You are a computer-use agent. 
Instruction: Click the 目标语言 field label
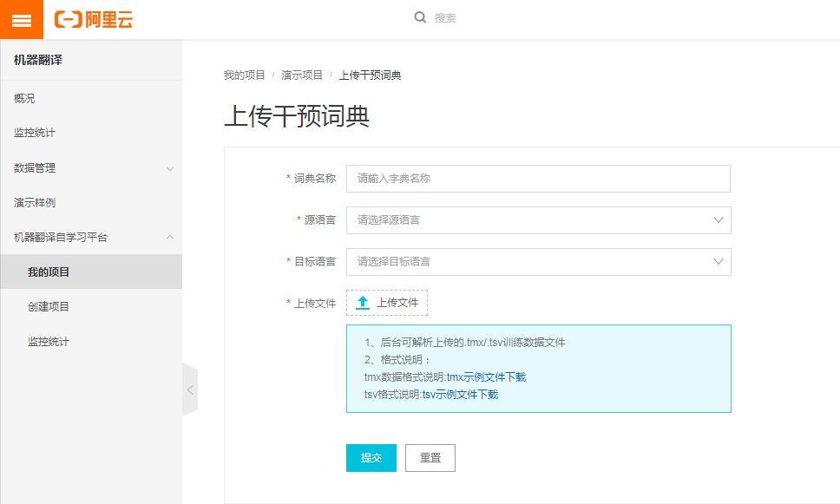coord(315,262)
